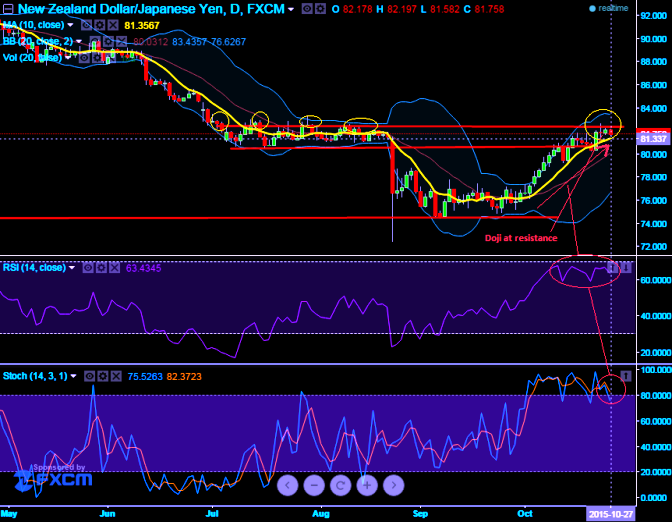
Task: Hide the RSI indicator with eye icon
Action: 88,268
